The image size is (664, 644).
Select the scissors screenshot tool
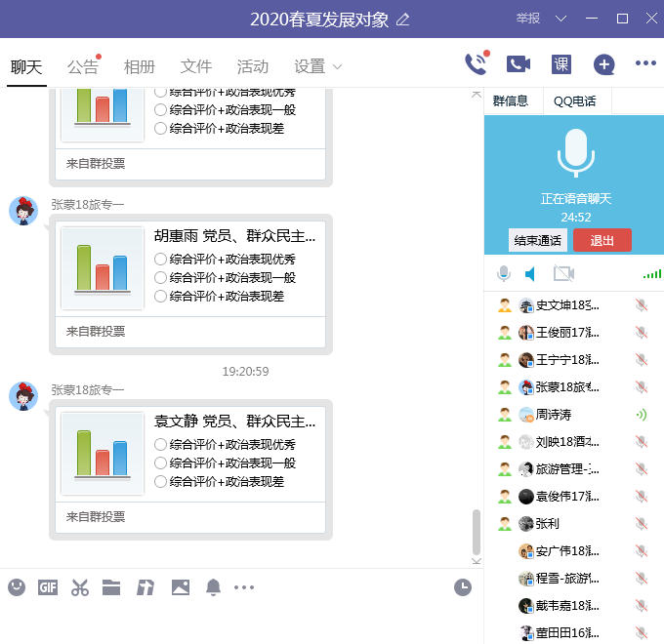pos(80,586)
